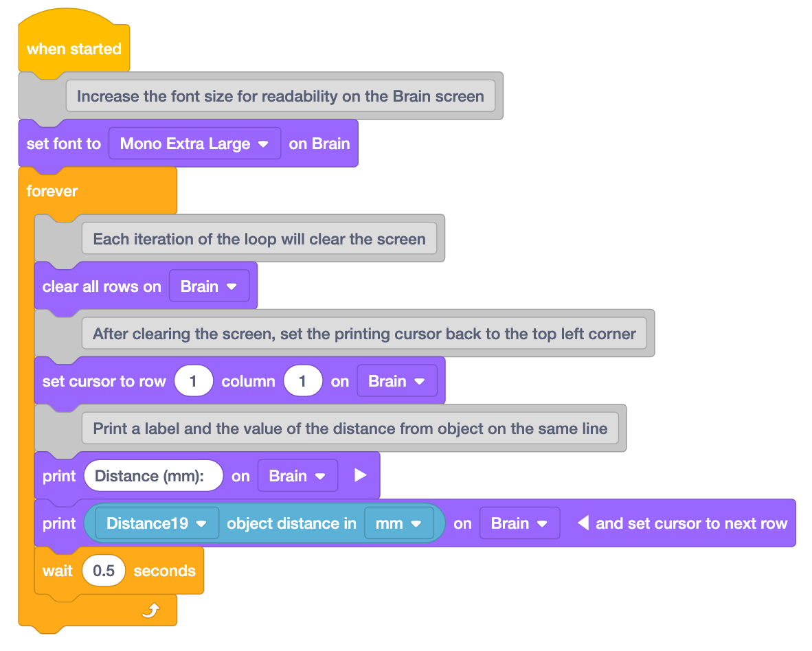Click the 'wait seconds' block
Viewport: 812px width, 651px height.
tap(57, 571)
